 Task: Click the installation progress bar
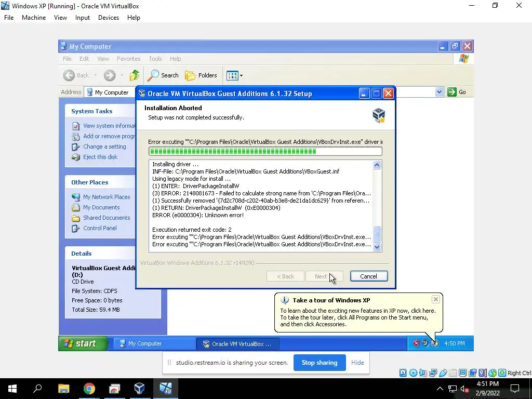pos(265,151)
